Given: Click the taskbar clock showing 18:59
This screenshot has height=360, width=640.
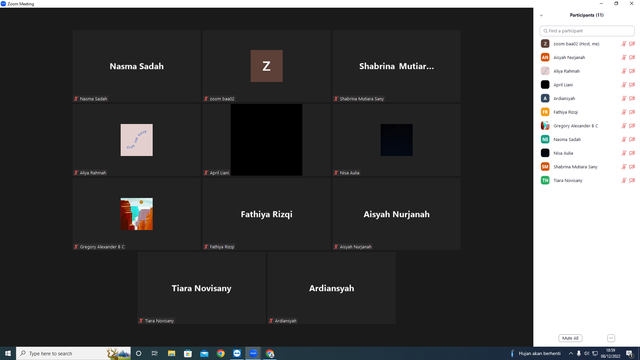Looking at the screenshot, I should 610,353.
